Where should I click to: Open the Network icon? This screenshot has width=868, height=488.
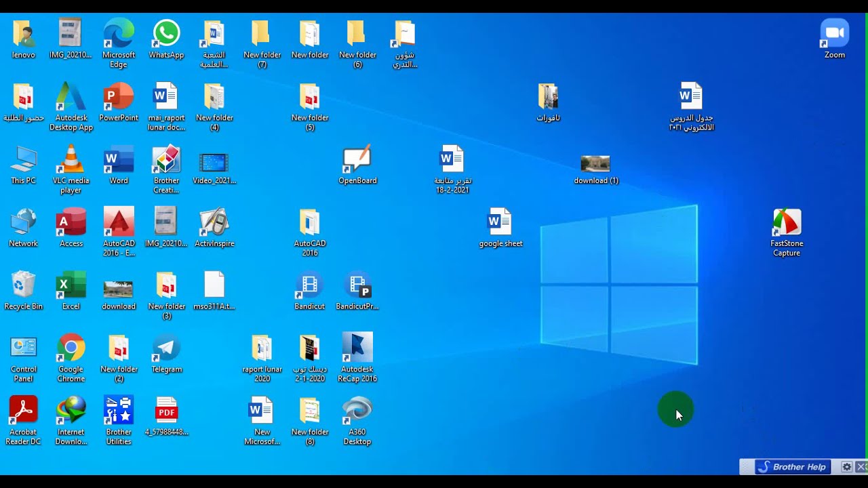[23, 228]
